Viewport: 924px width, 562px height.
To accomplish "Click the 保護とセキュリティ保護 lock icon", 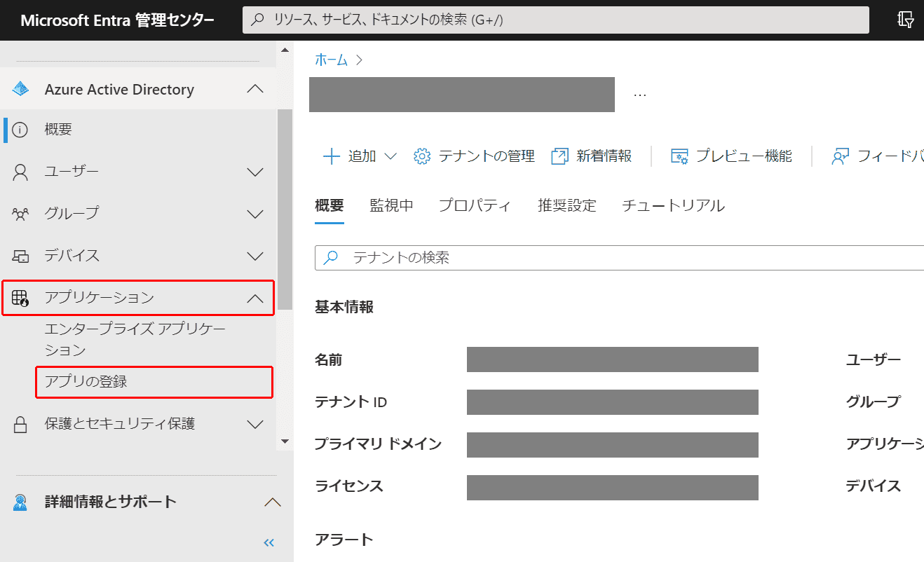I will click(20, 424).
